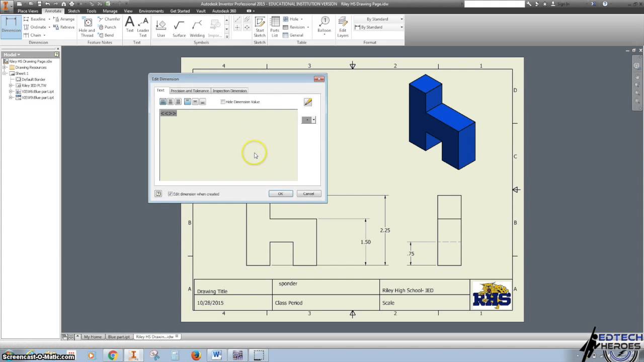Screen dimensions: 644x362
Task: Expand the Drawing Resources folder
Action: click(x=5, y=67)
